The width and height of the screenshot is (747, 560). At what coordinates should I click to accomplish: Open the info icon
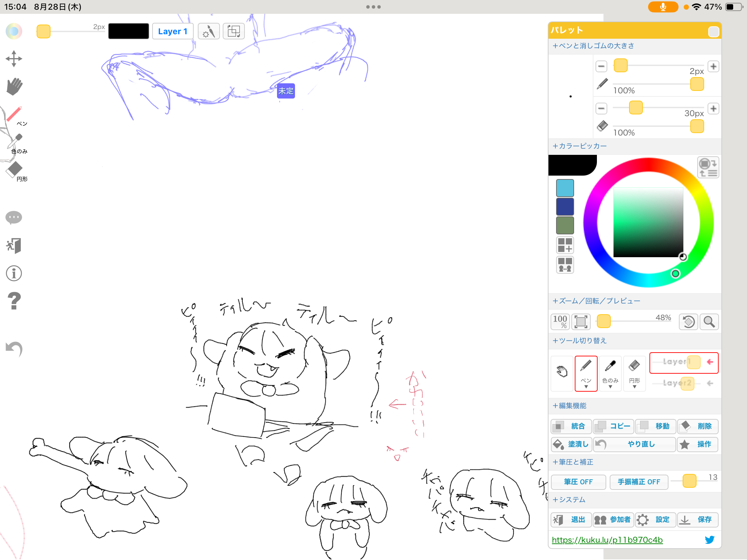(x=14, y=273)
